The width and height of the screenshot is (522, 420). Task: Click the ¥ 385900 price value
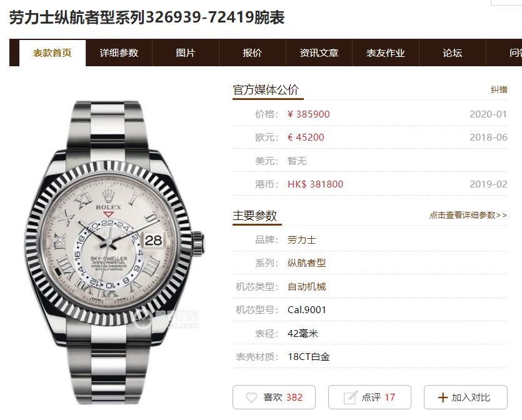[x=309, y=114]
